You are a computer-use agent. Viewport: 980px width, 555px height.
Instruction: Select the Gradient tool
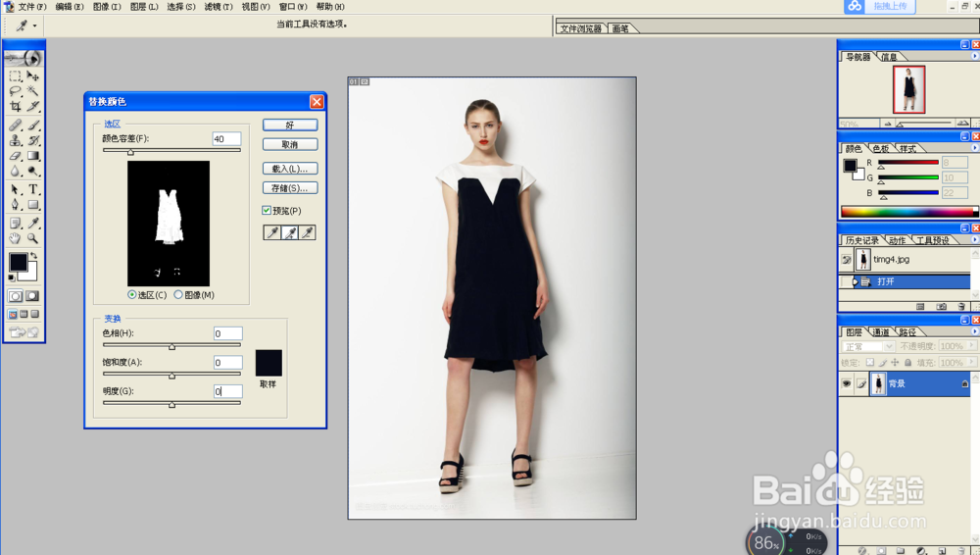(x=33, y=156)
